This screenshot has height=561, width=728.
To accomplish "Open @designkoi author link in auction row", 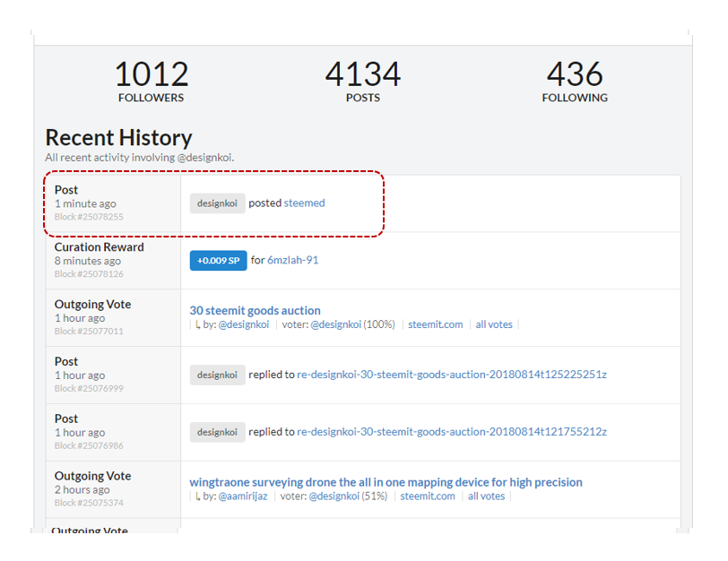I will point(244,324).
